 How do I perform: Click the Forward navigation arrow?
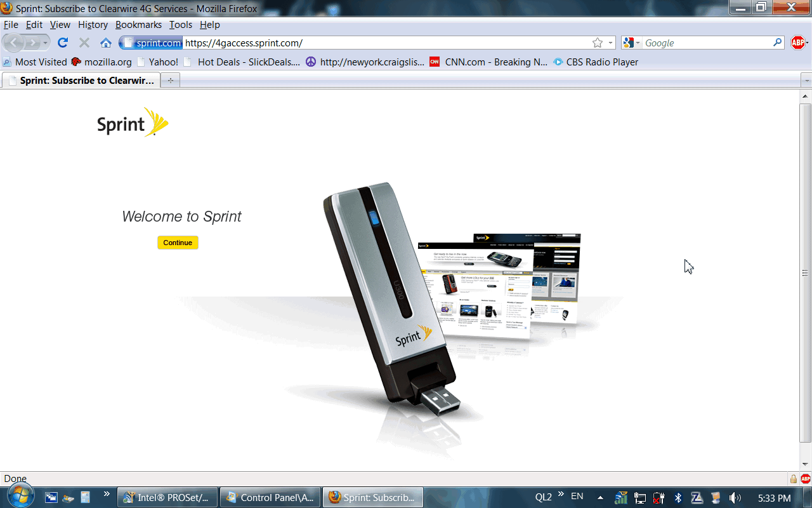pyautogui.click(x=32, y=43)
